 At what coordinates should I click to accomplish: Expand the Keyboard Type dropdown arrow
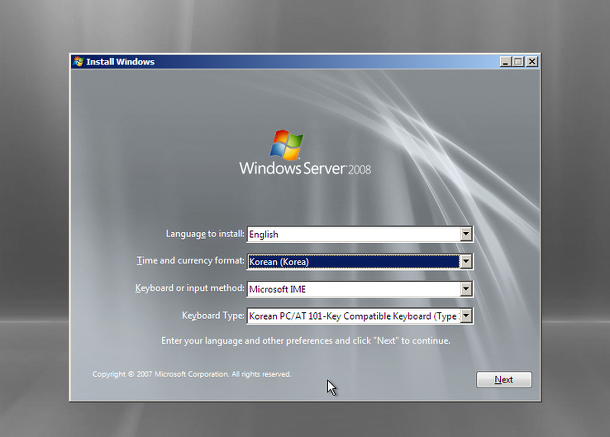click(x=466, y=316)
